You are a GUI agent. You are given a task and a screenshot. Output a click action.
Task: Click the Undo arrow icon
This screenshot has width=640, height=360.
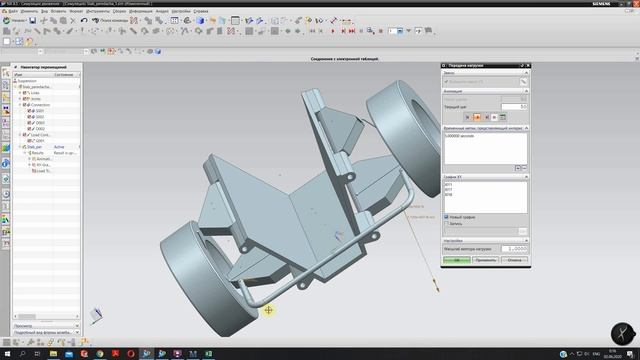point(84,20)
